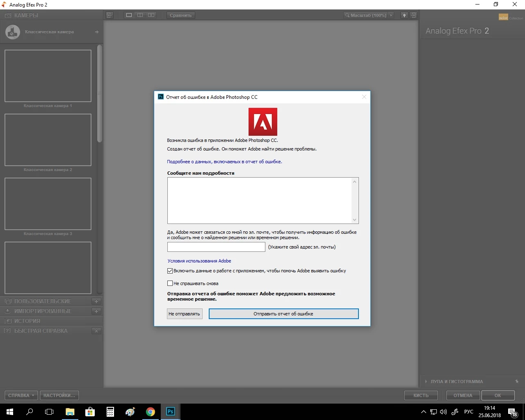This screenshot has height=420, width=525.
Task: Open the Классическая камера tool selector
Action: (51, 32)
